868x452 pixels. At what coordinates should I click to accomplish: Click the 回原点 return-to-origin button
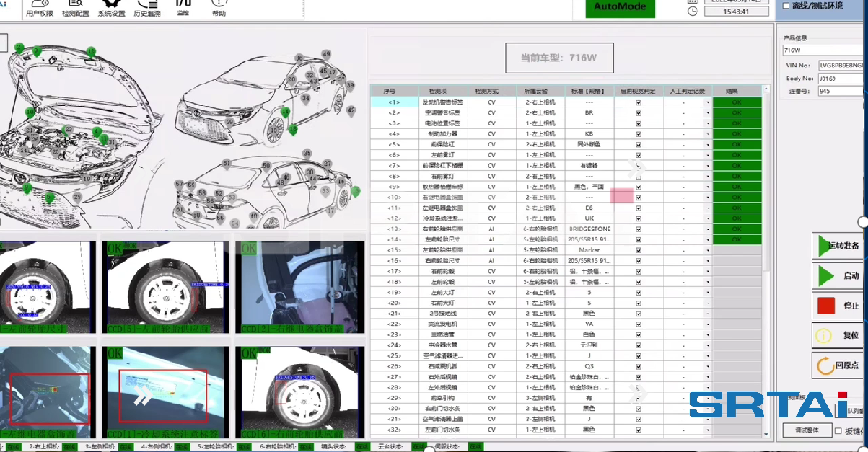(837, 365)
